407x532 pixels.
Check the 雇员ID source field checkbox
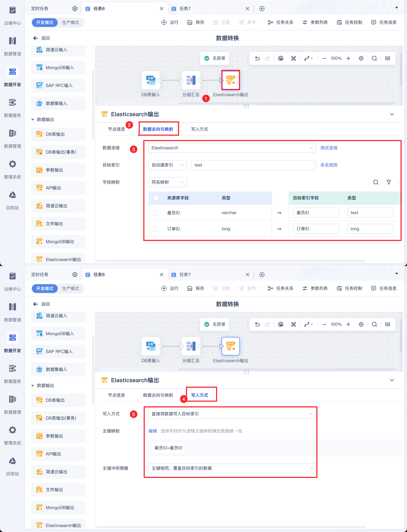[155, 212]
